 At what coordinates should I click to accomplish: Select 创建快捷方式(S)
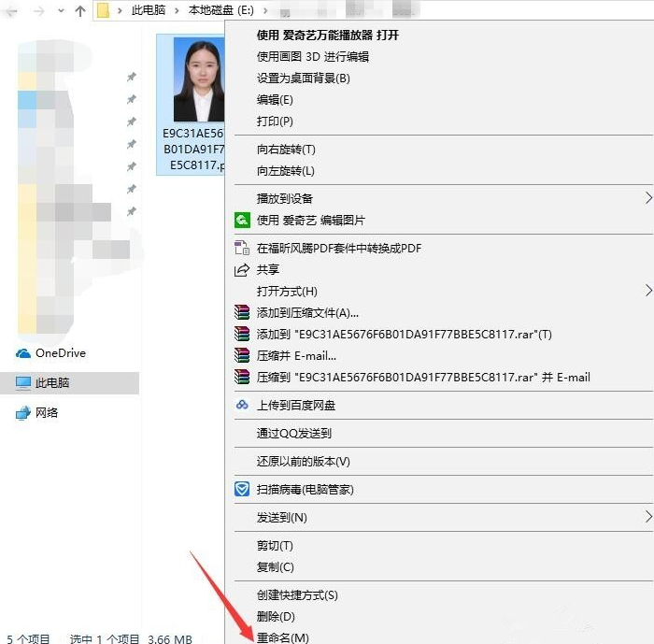(x=297, y=594)
